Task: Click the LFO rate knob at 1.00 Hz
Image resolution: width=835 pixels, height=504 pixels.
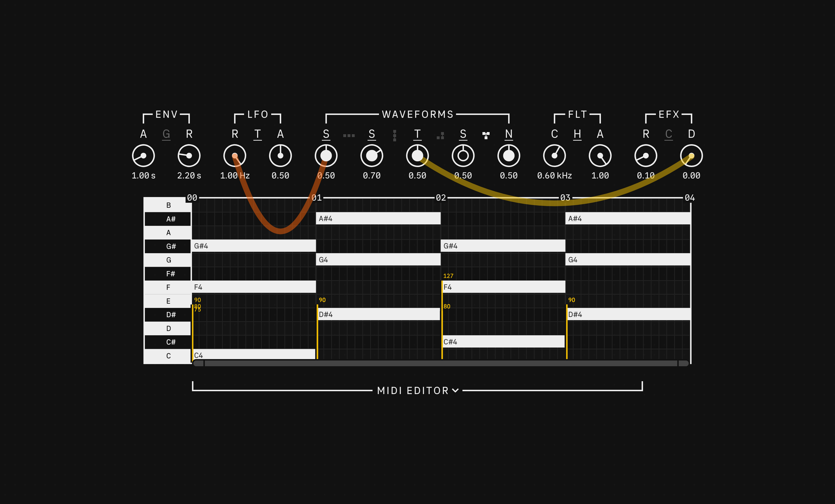Action: [x=235, y=156]
